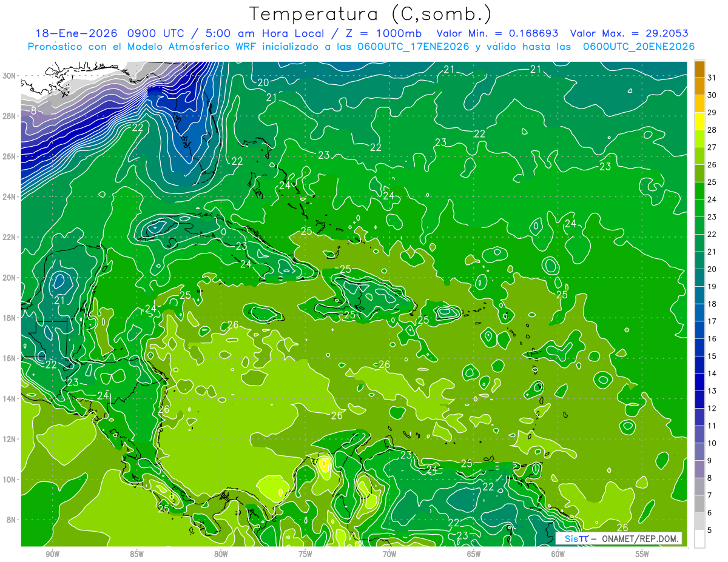Click the yellow swatch between 28 and 29
Screen dimensions: 728x562
[699, 121]
